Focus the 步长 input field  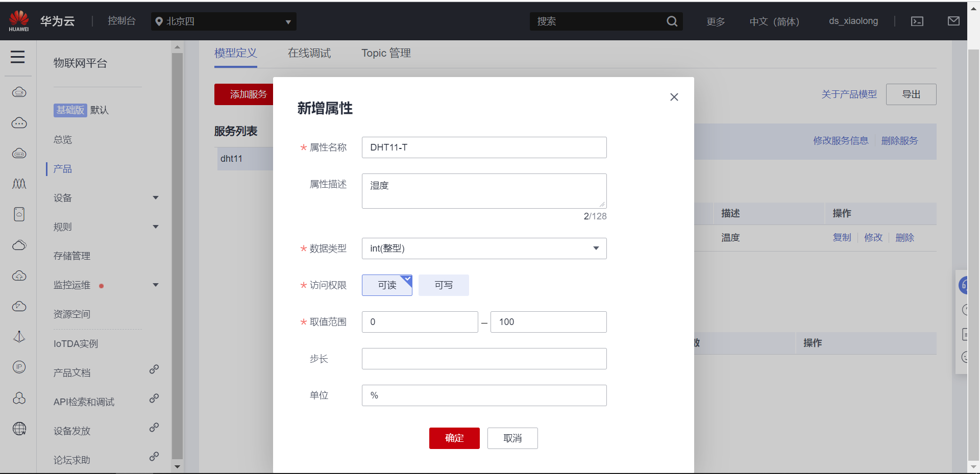(484, 359)
